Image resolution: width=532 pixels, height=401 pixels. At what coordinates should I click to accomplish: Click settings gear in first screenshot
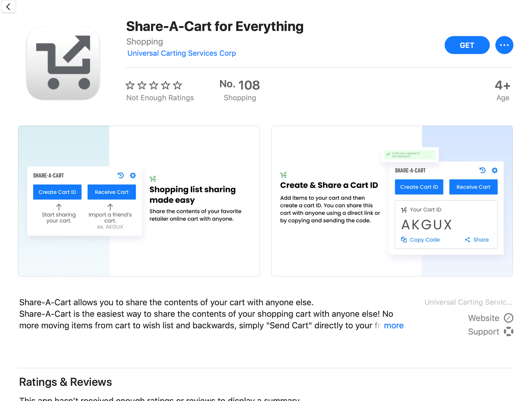tap(133, 175)
